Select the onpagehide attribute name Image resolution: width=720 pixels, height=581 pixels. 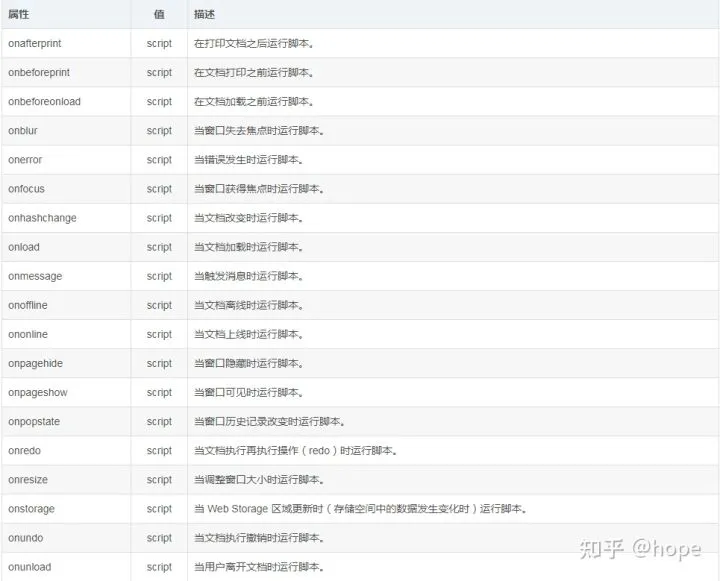click(x=36, y=363)
